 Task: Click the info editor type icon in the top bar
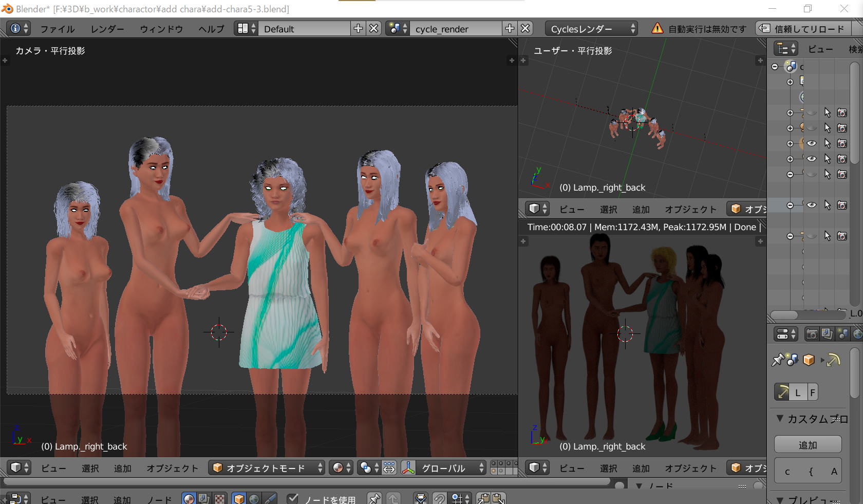point(15,29)
